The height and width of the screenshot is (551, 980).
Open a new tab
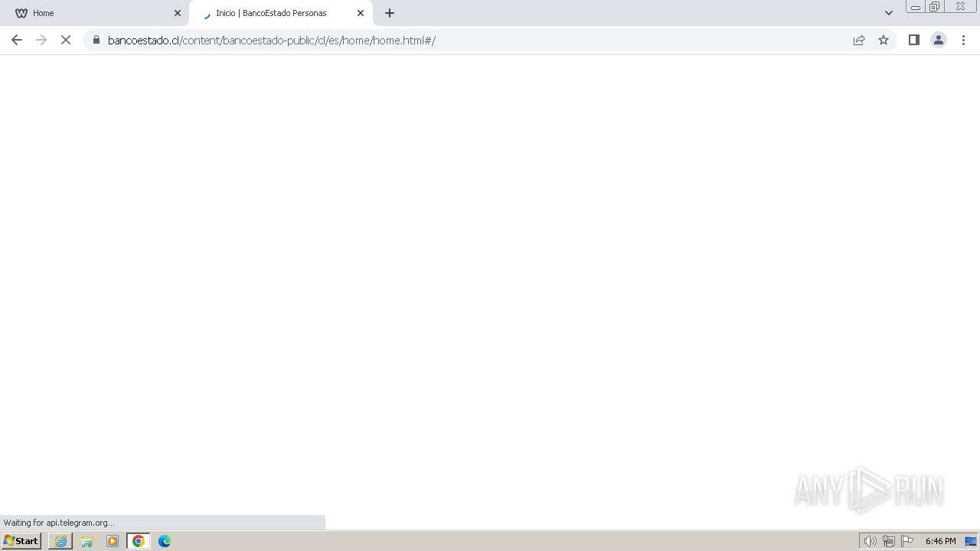click(x=390, y=13)
